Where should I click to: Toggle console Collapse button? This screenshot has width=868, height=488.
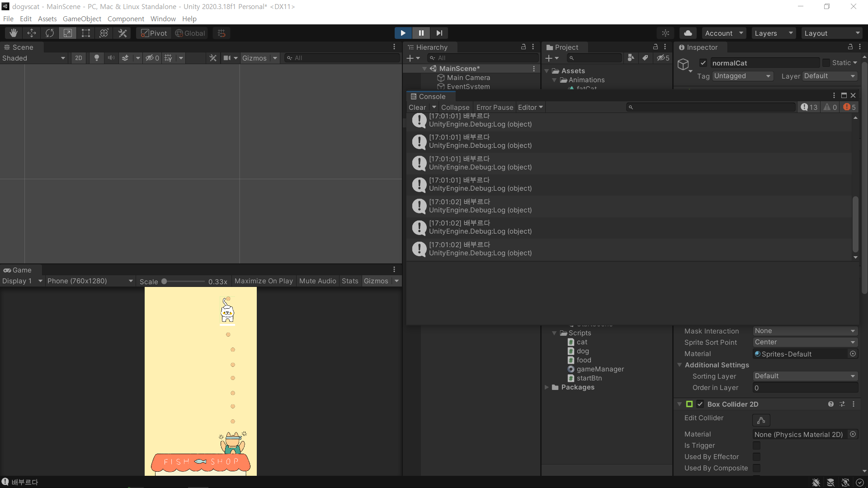(x=455, y=107)
